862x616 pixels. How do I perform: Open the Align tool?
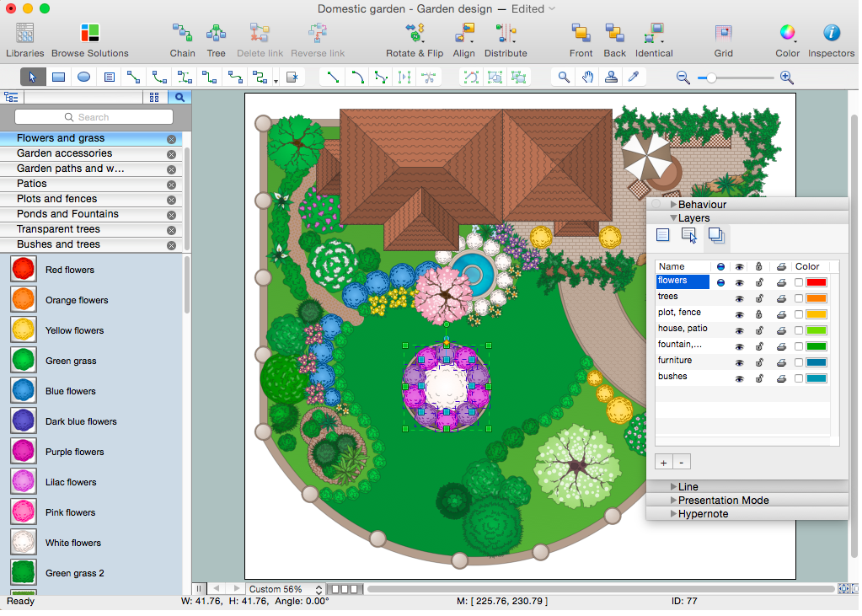464,40
